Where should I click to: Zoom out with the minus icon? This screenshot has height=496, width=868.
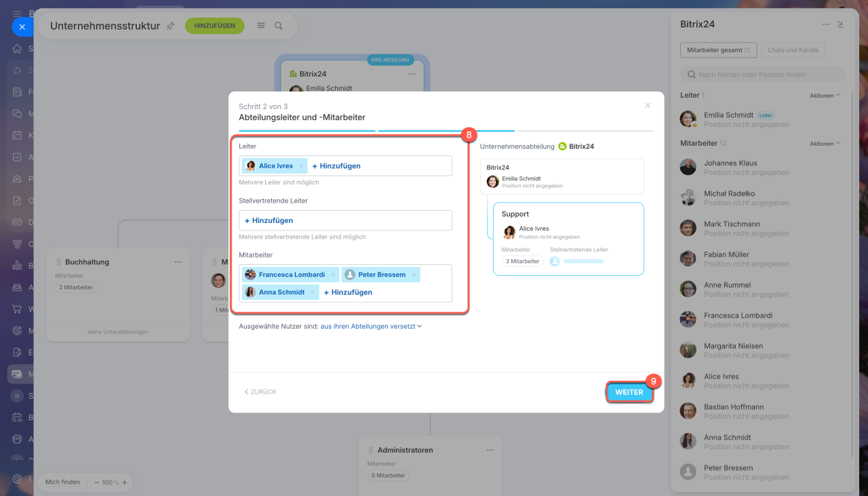pos(98,482)
